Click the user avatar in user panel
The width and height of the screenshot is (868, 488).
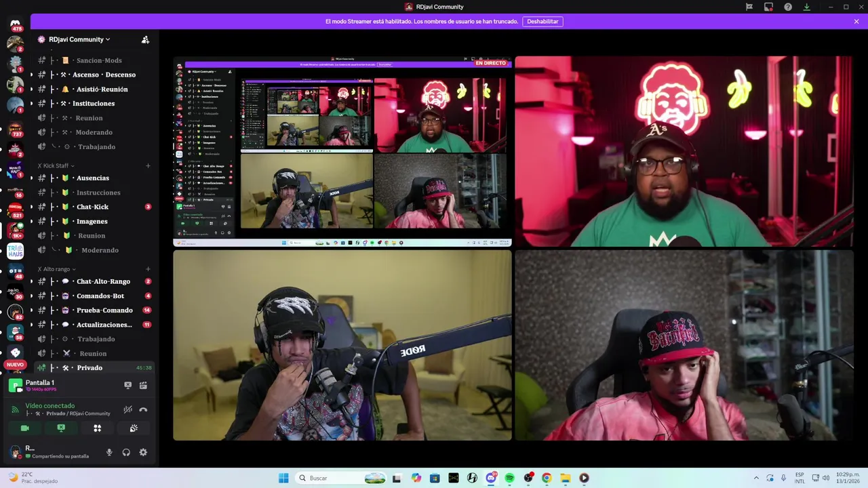[x=16, y=452]
